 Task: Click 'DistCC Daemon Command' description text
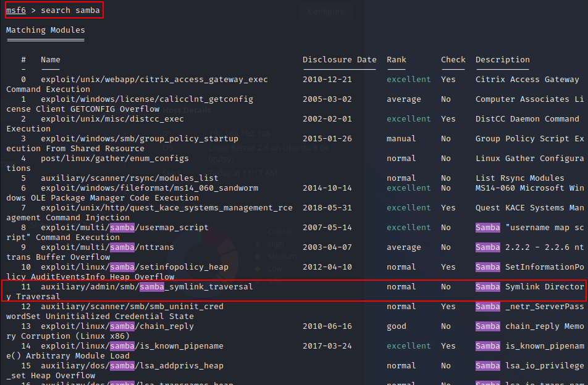tap(527, 118)
